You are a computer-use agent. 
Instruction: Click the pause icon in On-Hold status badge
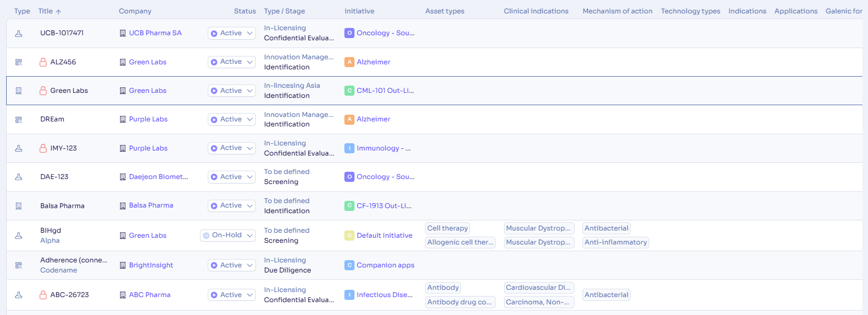(206, 236)
